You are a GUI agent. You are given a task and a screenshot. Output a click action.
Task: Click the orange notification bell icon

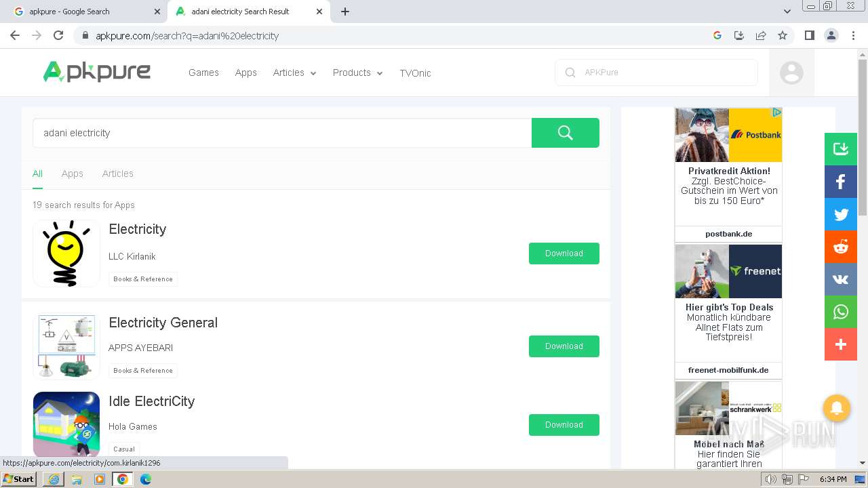837,408
